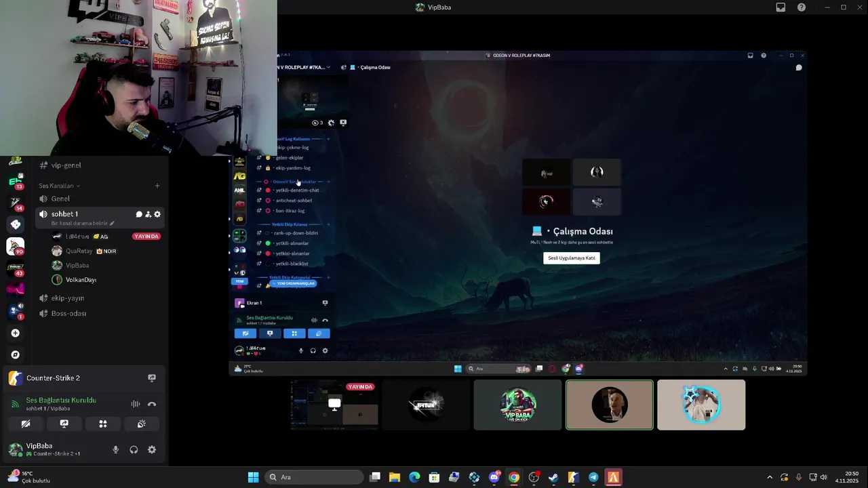
Task: Open Discord inbox icon in the title bar
Action: click(781, 7)
